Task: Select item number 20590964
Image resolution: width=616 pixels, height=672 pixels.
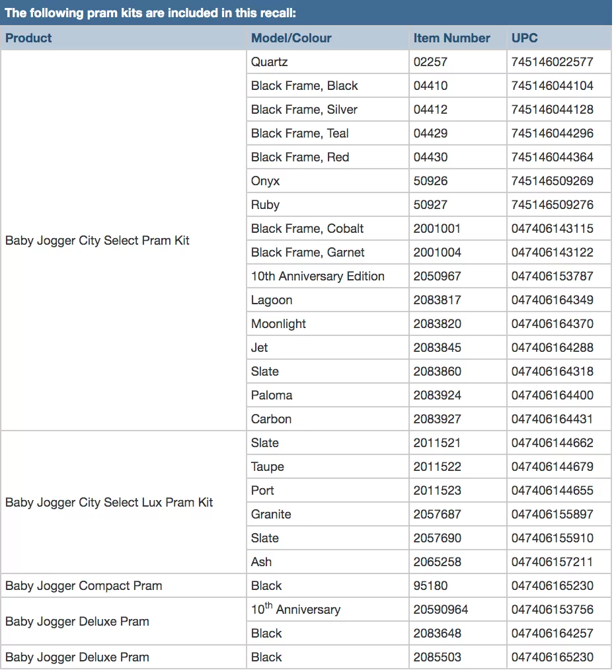Action: point(458,609)
